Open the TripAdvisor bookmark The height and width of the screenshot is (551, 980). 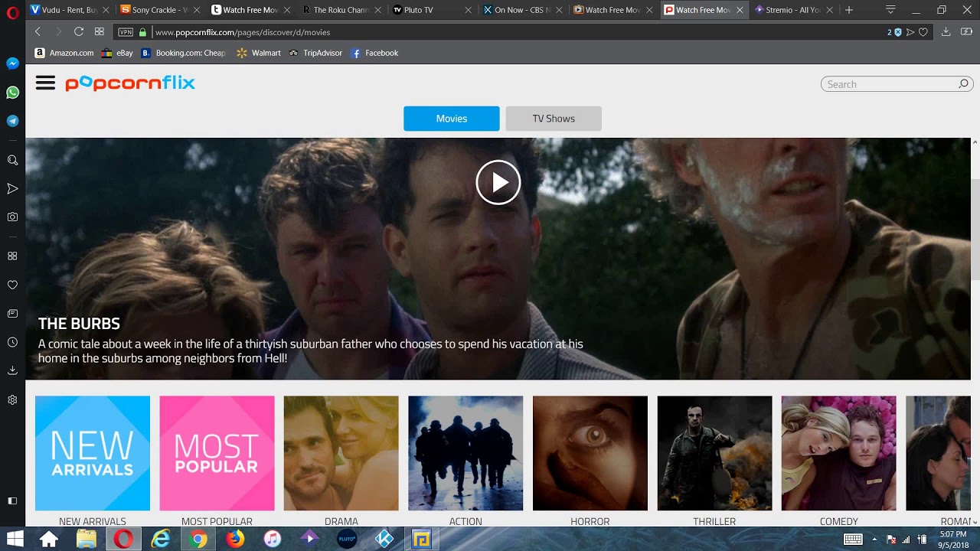(315, 53)
